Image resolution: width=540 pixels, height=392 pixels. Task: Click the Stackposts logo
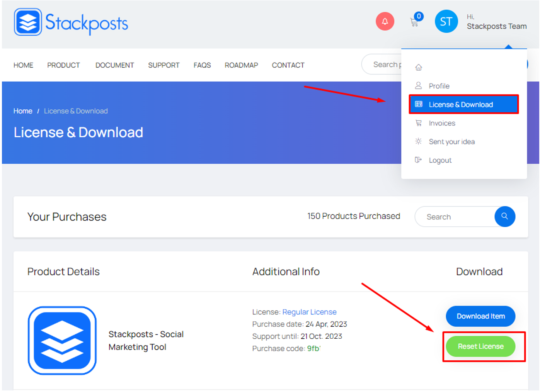tap(71, 22)
